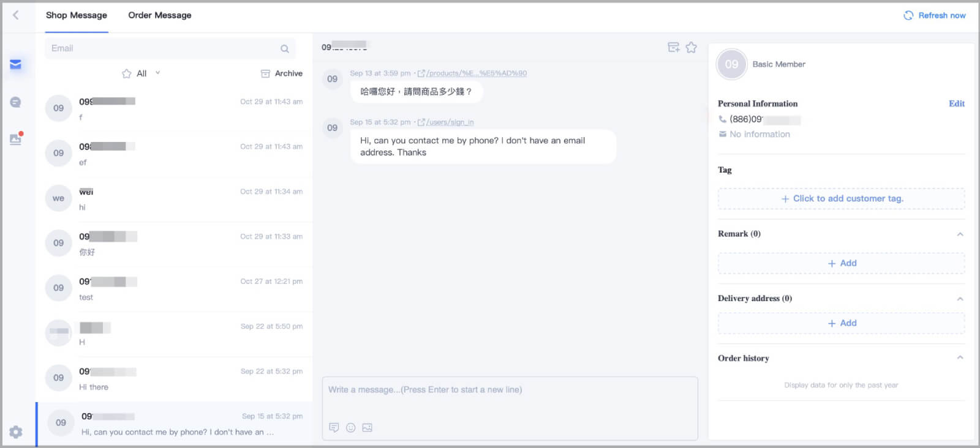Click the add-to-list icon in conversation header
Image resolution: width=980 pixels, height=448 pixels.
click(674, 47)
